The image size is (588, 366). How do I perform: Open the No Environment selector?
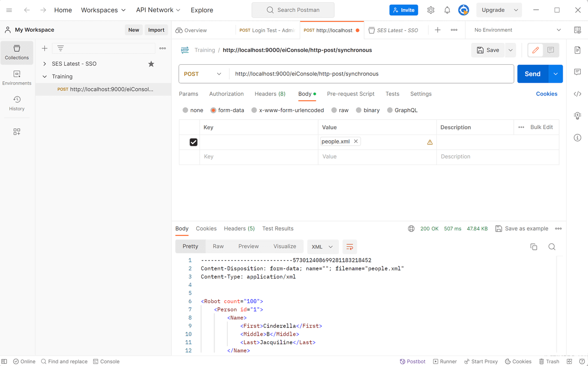point(517,30)
